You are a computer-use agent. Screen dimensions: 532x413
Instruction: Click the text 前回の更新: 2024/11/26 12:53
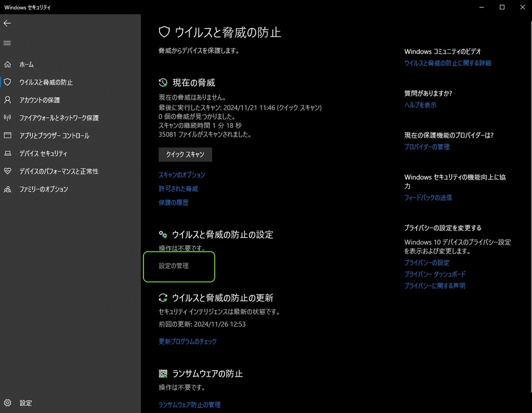coord(202,324)
